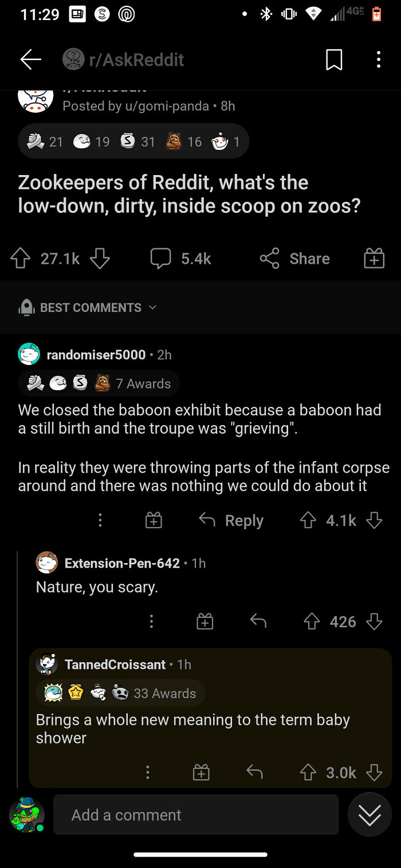
Task: Open options menu on randomiser5000's comment
Action: 100,520
